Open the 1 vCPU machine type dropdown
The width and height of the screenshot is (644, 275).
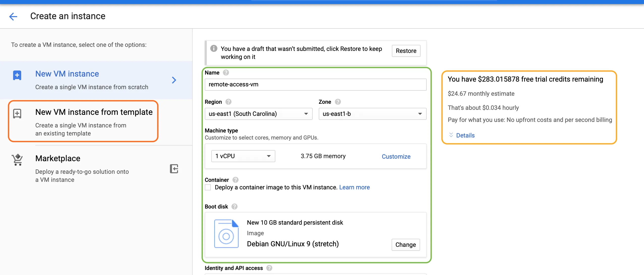pyautogui.click(x=243, y=156)
